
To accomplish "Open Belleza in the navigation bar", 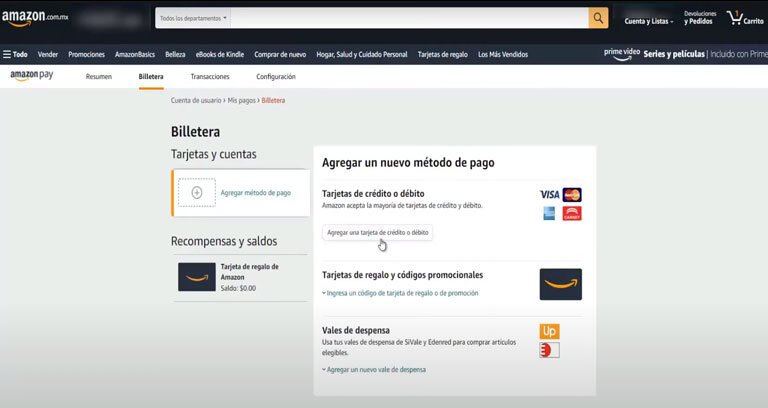I will point(175,54).
